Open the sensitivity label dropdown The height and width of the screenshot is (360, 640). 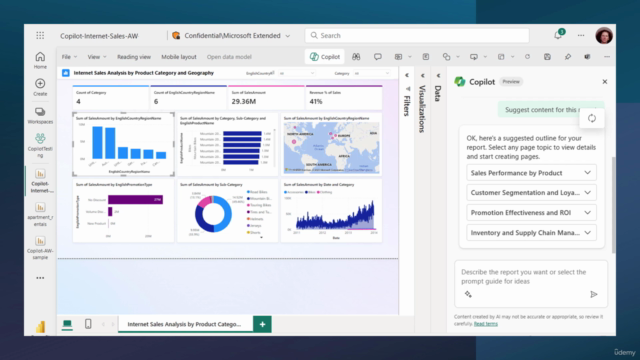point(288,36)
